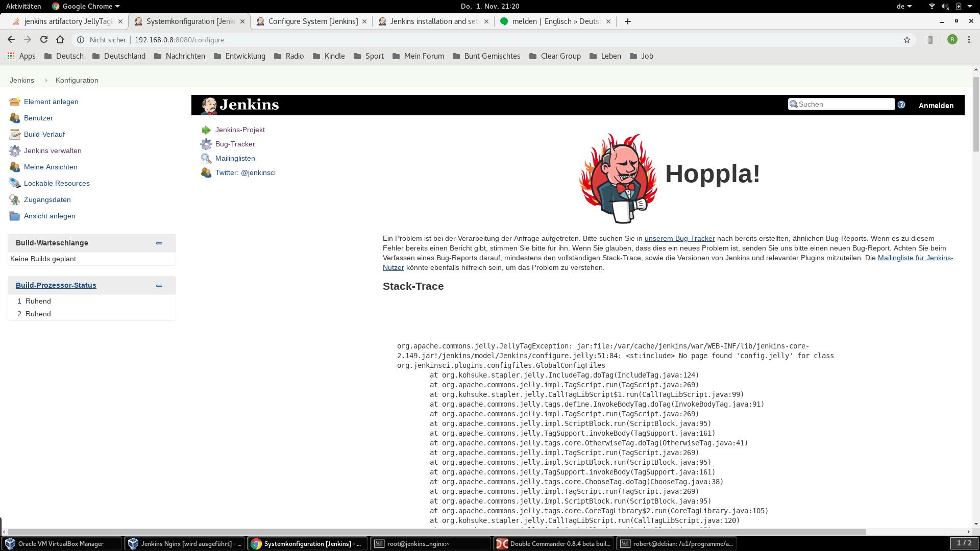The height and width of the screenshot is (551, 980).
Task: Click the Twitter @jenkinsci icon
Action: pos(206,173)
